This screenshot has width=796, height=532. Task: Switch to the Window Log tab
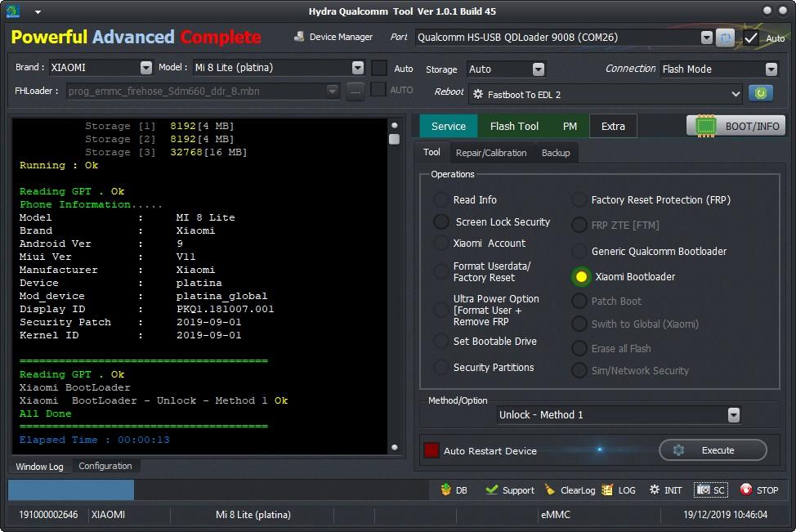(39, 467)
